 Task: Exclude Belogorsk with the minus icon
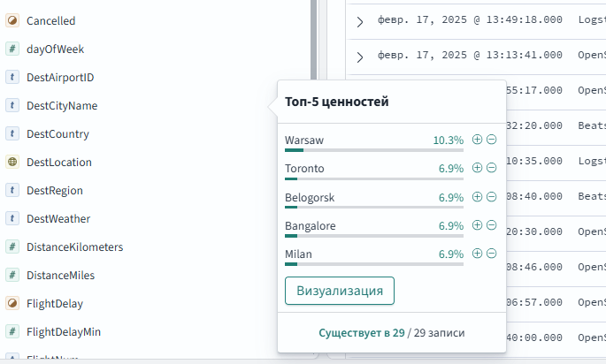coord(491,197)
